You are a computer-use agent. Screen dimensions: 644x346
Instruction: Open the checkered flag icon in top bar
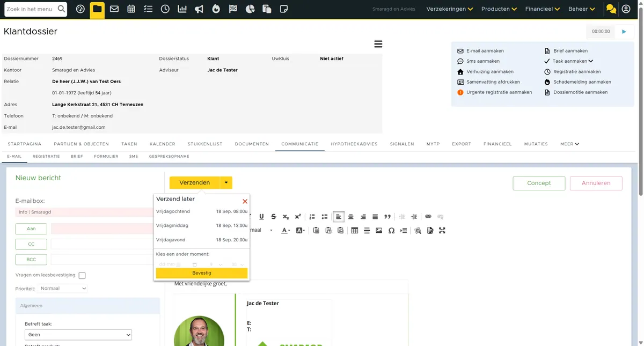233,9
